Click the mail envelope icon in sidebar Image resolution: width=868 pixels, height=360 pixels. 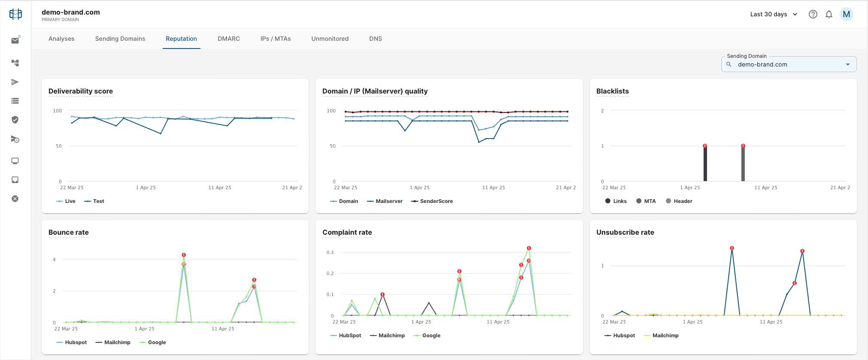15,41
